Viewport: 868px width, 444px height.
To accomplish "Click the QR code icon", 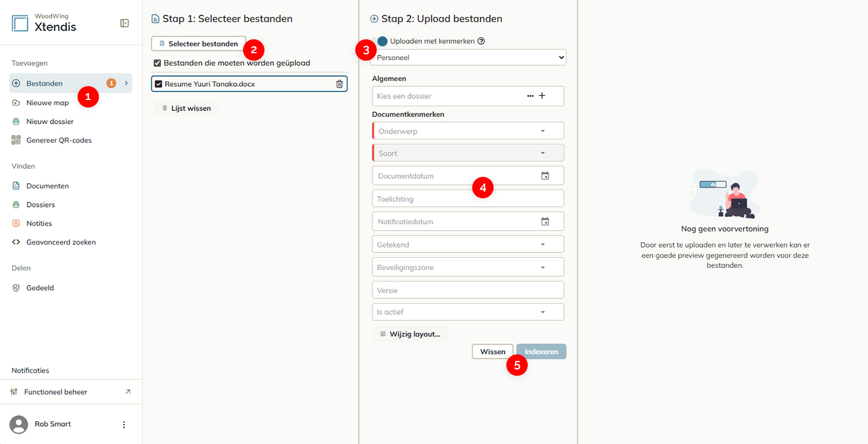I will click(16, 140).
